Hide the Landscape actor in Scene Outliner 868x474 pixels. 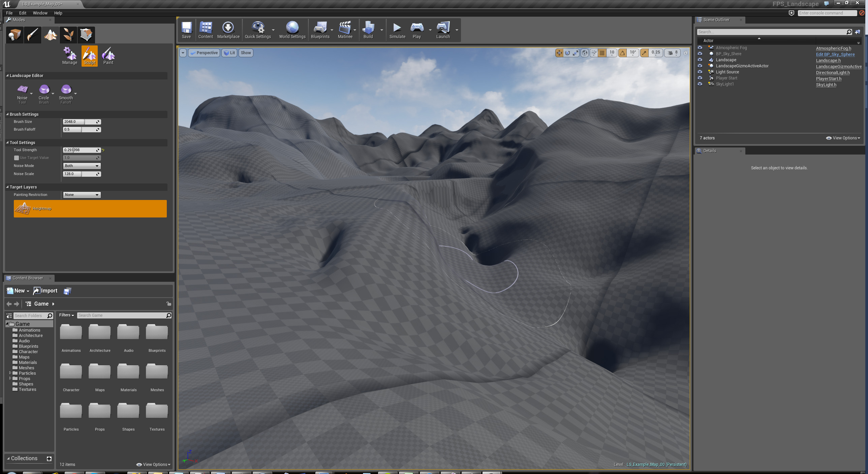700,60
